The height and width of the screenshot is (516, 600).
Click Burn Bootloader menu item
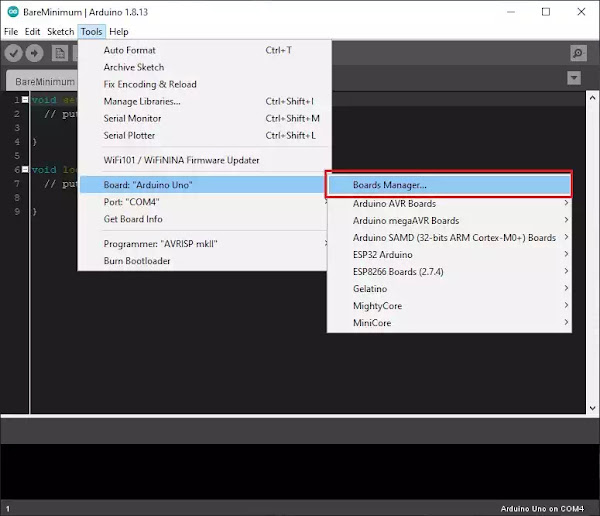point(203,261)
